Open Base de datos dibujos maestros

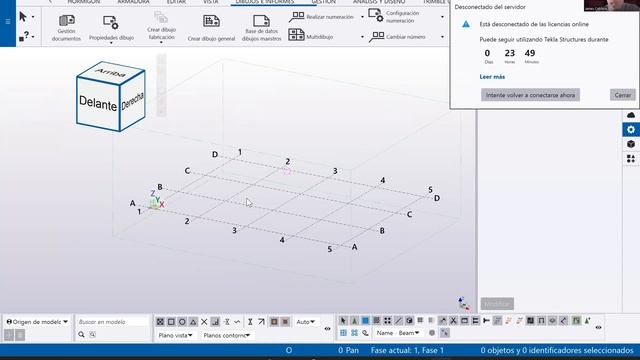click(261, 28)
